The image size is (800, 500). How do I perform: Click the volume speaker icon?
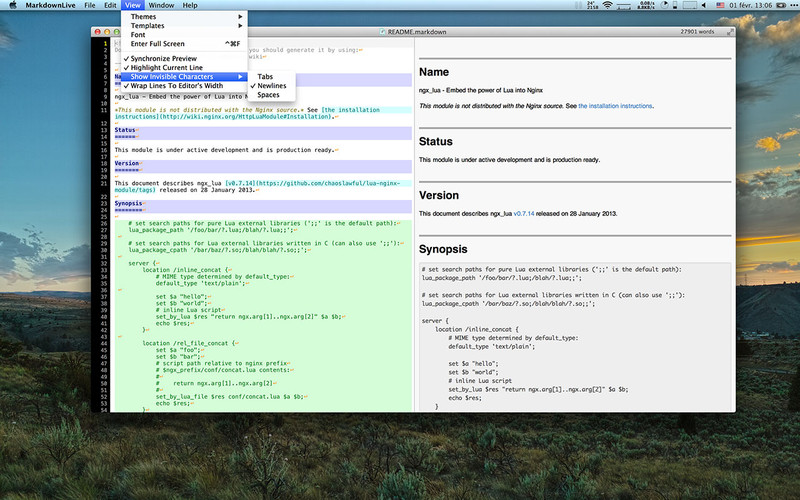click(705, 5)
